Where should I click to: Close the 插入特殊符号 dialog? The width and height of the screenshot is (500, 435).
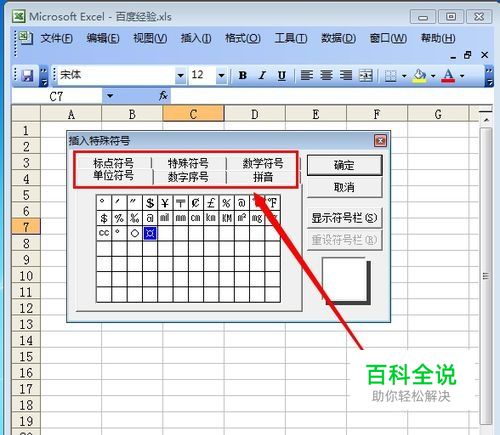point(380,141)
